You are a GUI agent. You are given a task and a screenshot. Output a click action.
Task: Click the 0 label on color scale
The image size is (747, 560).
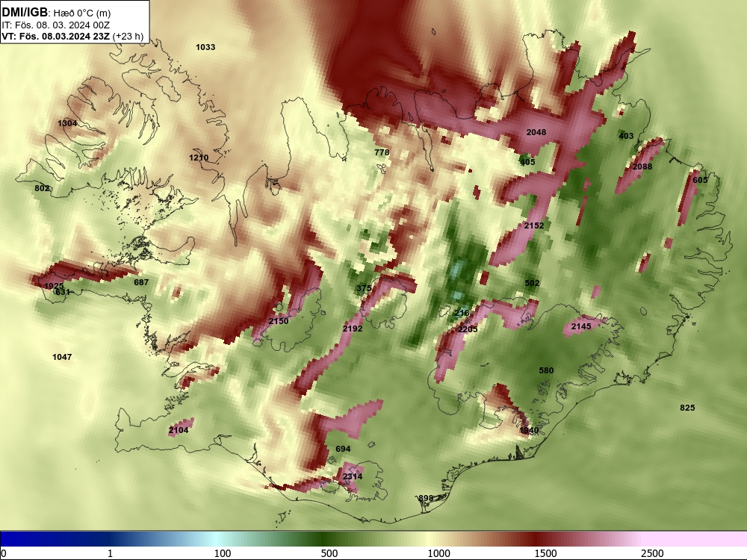click(4, 553)
